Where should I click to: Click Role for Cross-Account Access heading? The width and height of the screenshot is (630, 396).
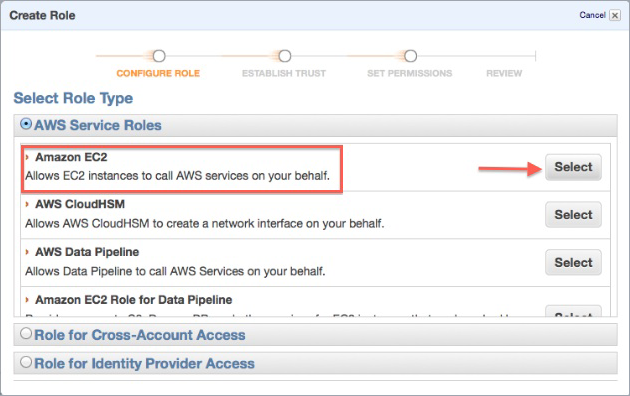tap(140, 335)
